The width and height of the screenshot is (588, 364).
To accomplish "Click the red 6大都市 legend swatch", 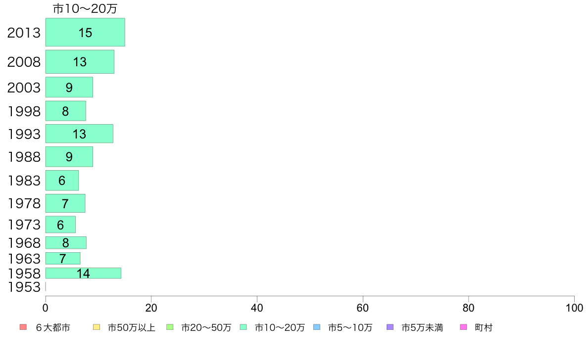I will [23, 327].
